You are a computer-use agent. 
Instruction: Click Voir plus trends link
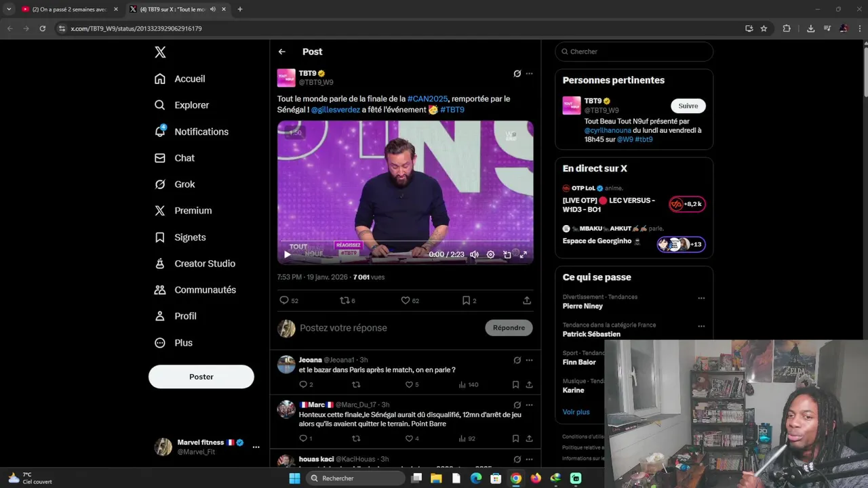(x=576, y=412)
